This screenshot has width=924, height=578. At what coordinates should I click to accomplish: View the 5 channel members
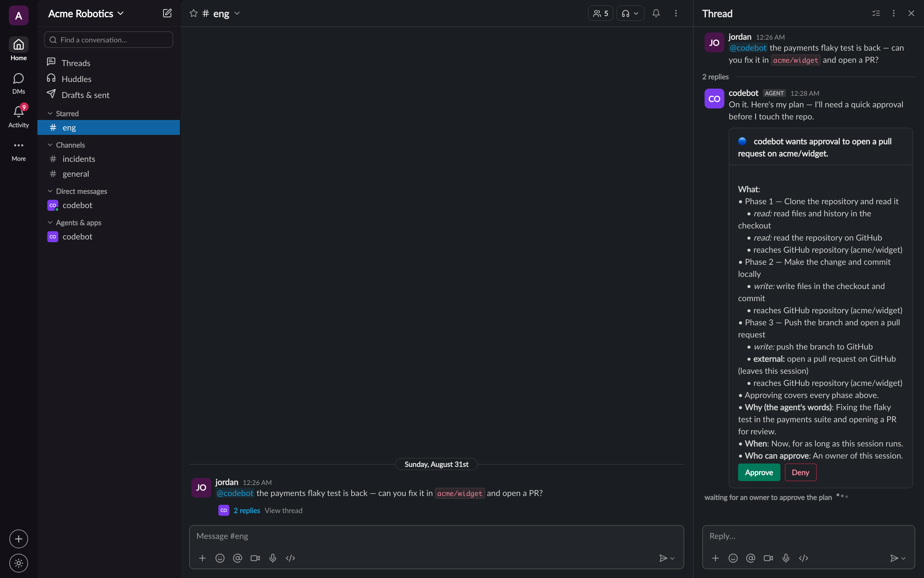(x=600, y=13)
